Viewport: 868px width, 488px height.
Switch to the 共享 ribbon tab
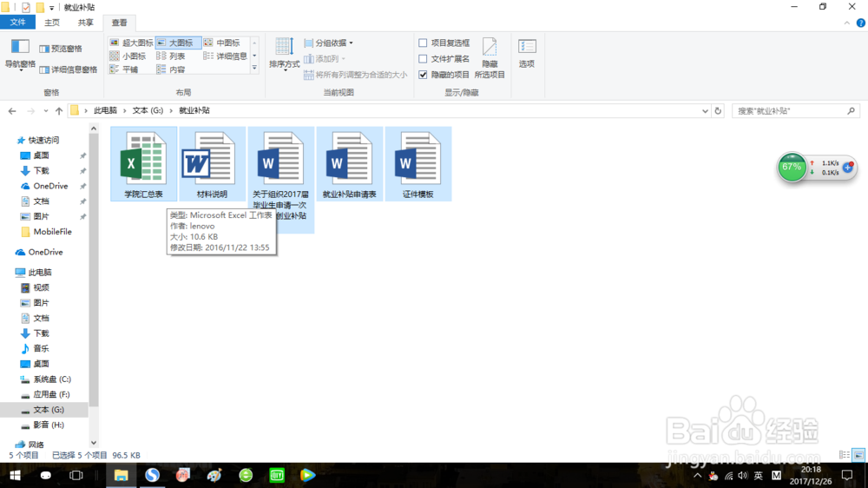coord(85,23)
